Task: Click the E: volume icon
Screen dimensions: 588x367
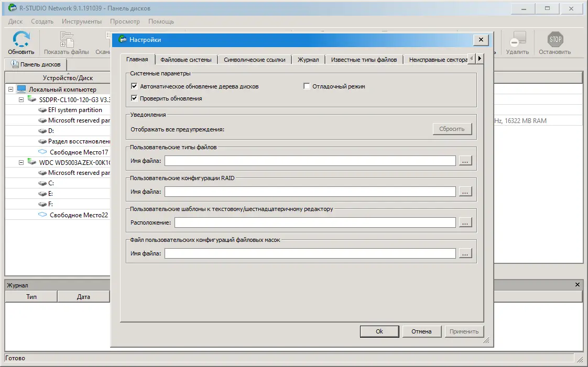Action: tap(42, 194)
